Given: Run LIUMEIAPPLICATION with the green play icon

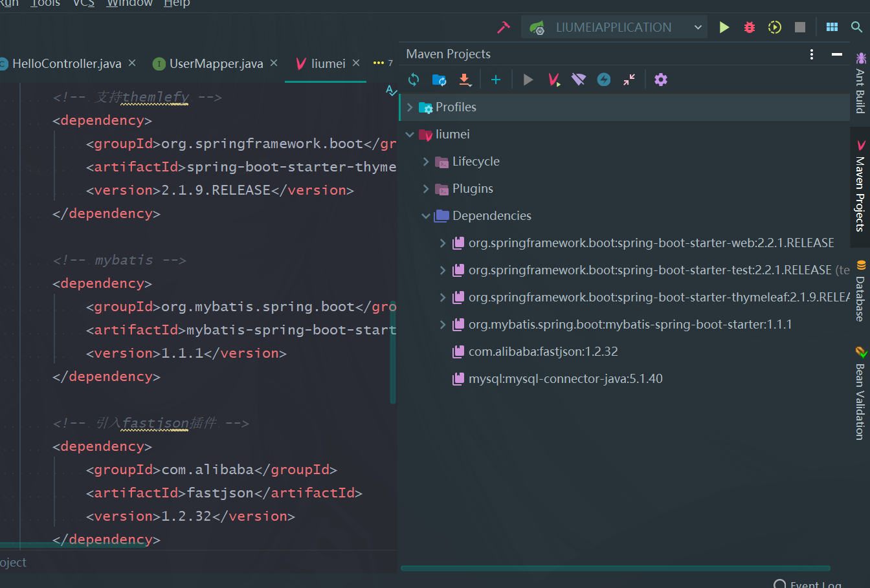Looking at the screenshot, I should (x=724, y=27).
